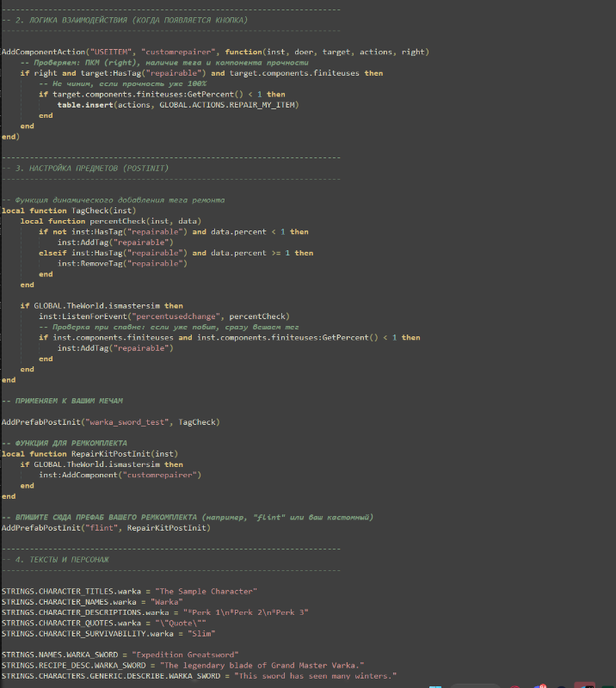Click 'local function TagCheck(inst)' line
The image size is (616, 688).
(x=69, y=211)
